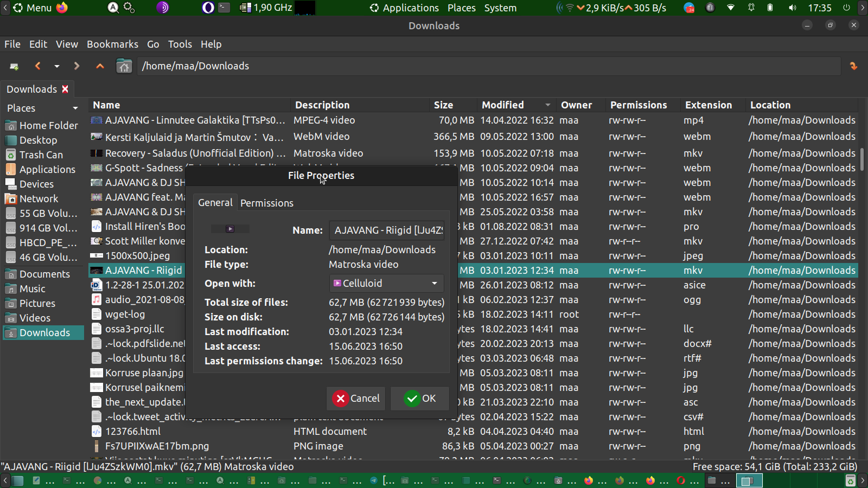Expand the Places side pane dropdown
868x488 pixels.
(x=75, y=108)
